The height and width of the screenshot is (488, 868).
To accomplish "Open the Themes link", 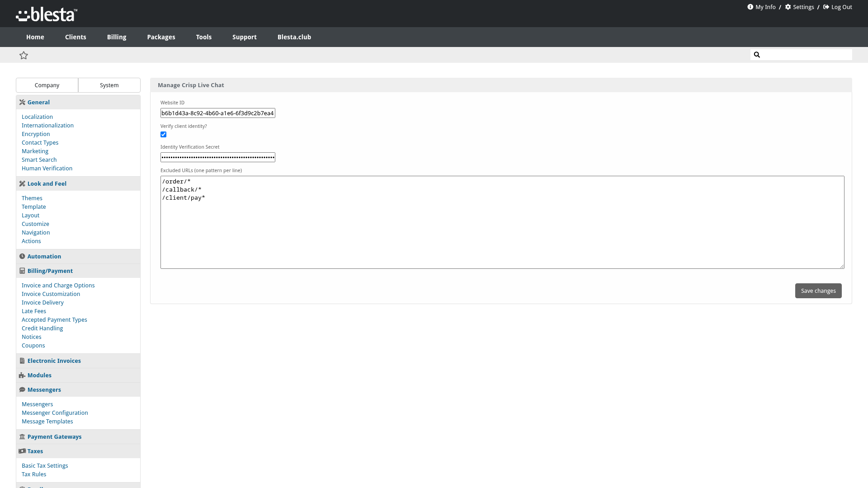I will (32, 198).
